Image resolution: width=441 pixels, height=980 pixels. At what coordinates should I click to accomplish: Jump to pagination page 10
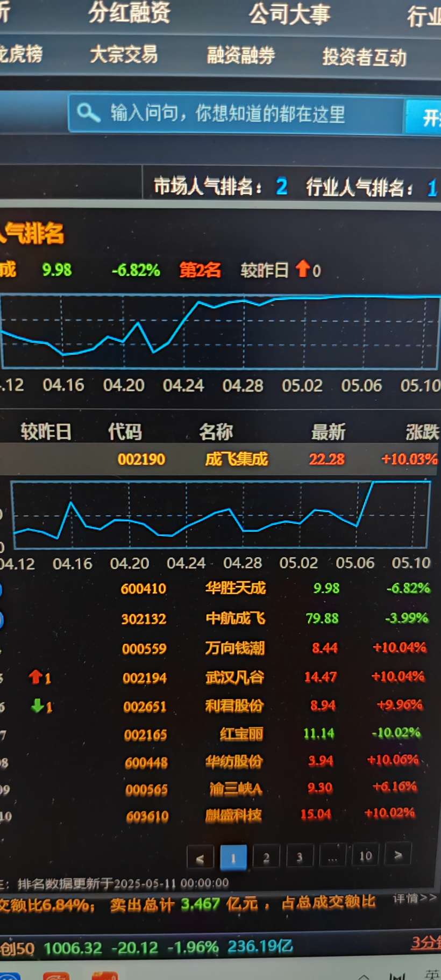pyautogui.click(x=365, y=855)
